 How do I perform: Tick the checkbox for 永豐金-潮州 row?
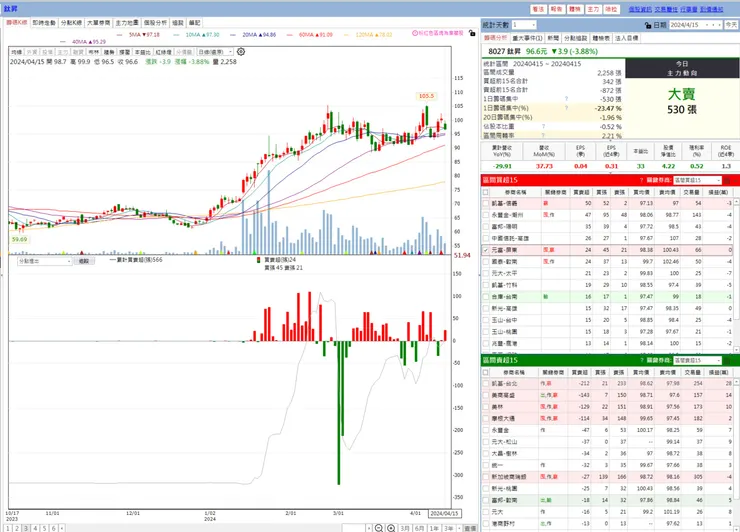click(486, 215)
